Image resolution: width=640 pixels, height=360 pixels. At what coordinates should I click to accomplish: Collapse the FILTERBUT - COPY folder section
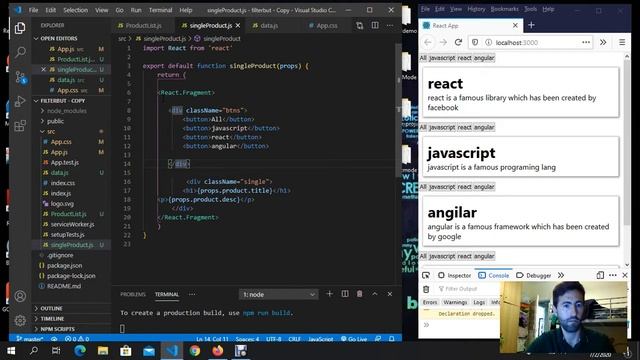[x=62, y=101]
